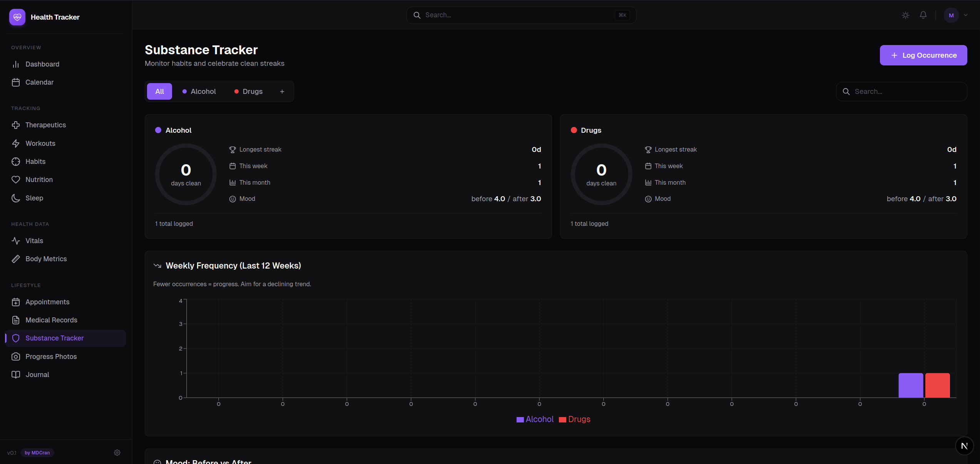Click the Drugs This month chart icon

pyautogui.click(x=648, y=183)
